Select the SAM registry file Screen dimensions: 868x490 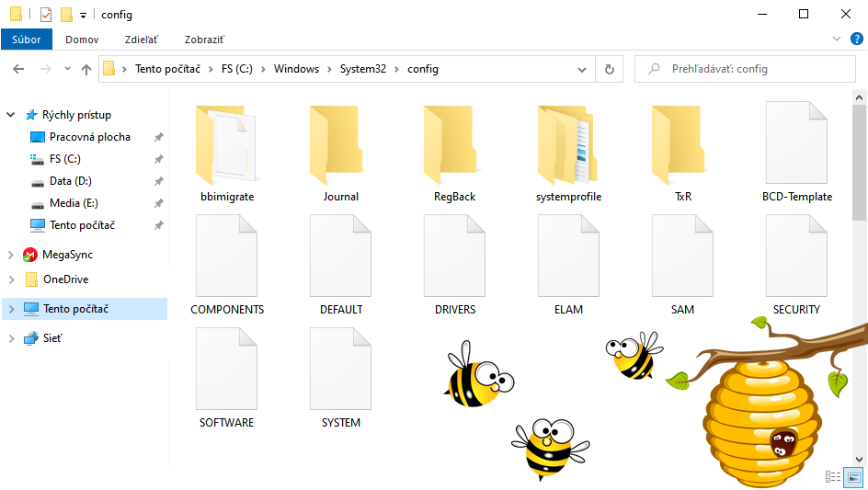[682, 266]
